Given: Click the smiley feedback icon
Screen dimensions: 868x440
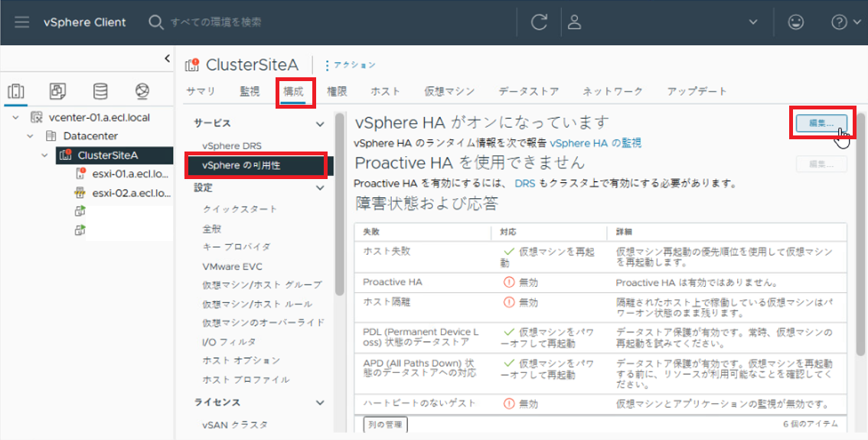Looking at the screenshot, I should click(x=795, y=22).
